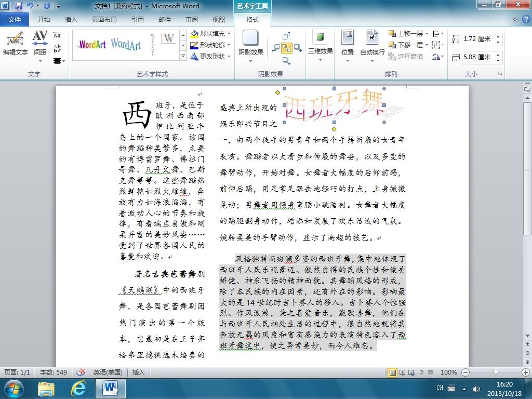
Task: Open the Customize Quick Access Toolbar dropdown
Action: [59, 6]
